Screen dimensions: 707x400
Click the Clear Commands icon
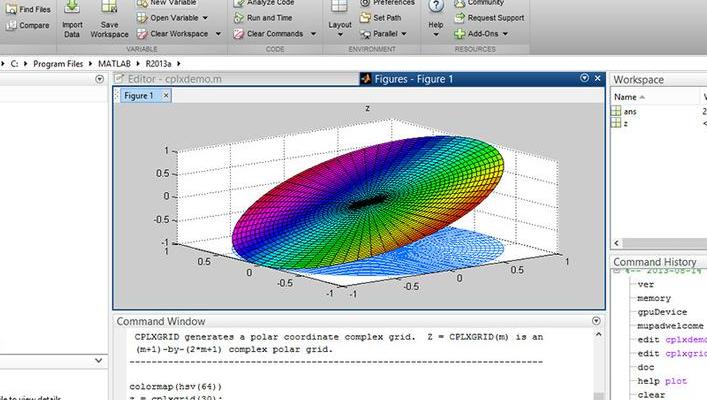tap(239, 34)
